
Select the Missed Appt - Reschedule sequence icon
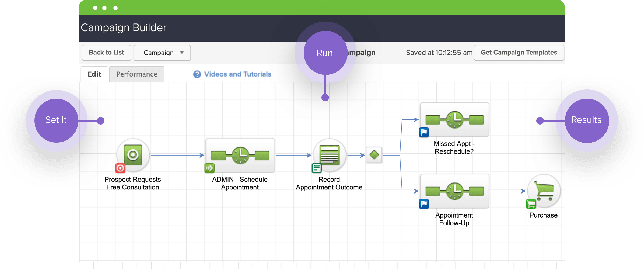454,119
